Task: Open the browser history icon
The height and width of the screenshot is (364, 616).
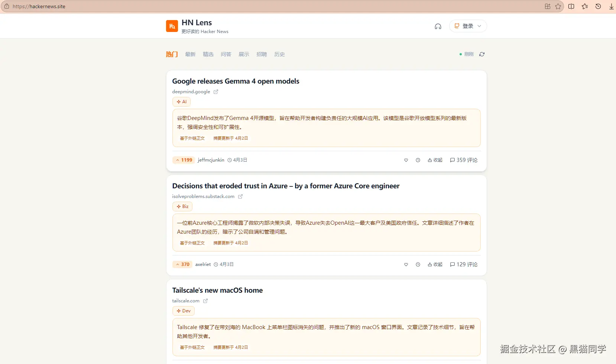Action: [598, 6]
